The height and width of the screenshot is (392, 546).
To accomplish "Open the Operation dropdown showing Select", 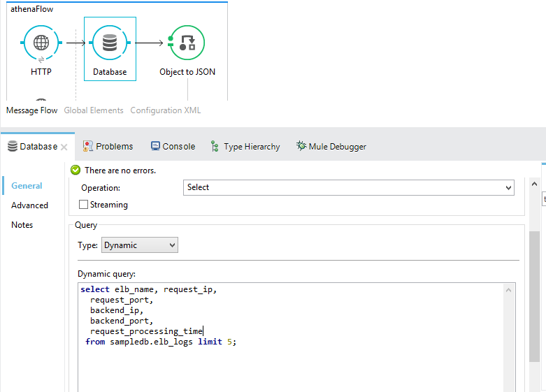I will (x=349, y=187).
